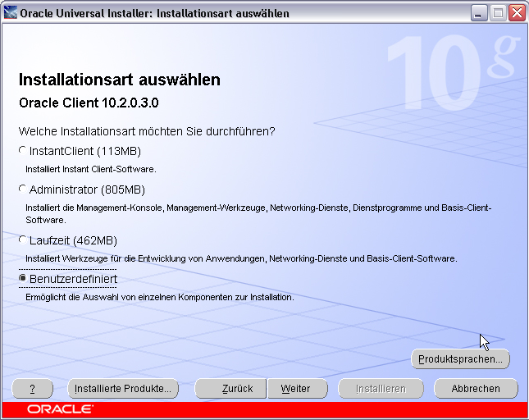529x420 pixels.
Task: Cancel setup with Abbrechen button
Action: (x=476, y=389)
